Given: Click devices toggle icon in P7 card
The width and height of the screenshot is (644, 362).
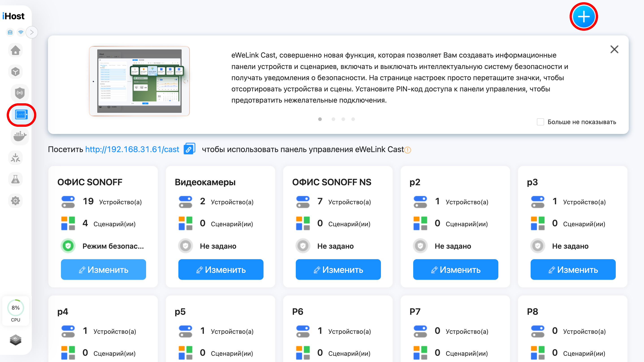Looking at the screenshot, I should 420,331.
